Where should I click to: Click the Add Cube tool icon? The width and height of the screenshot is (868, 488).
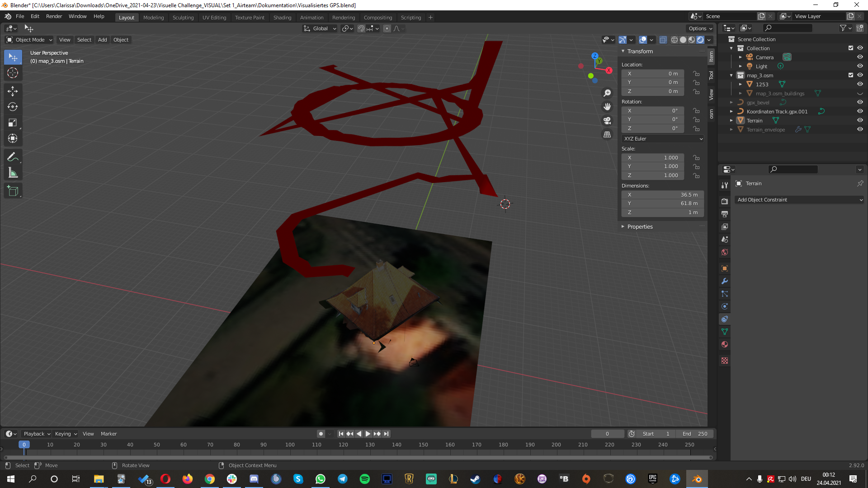pos(13,191)
